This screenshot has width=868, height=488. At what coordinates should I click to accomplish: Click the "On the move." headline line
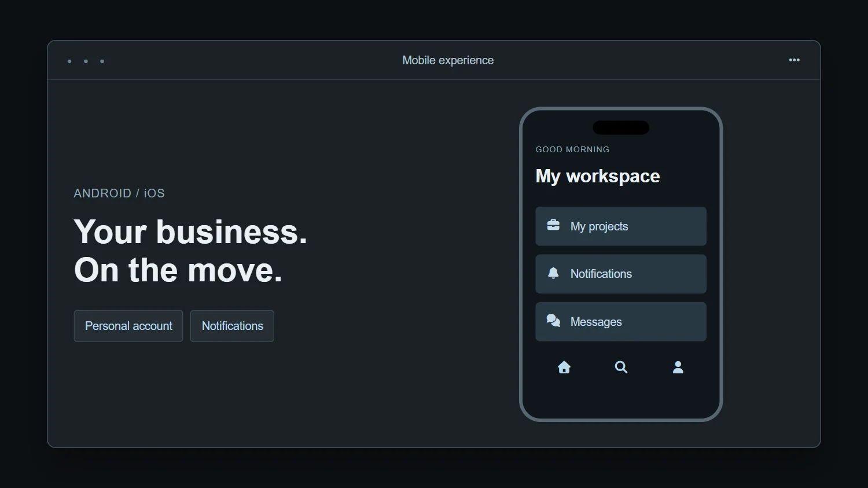click(178, 270)
